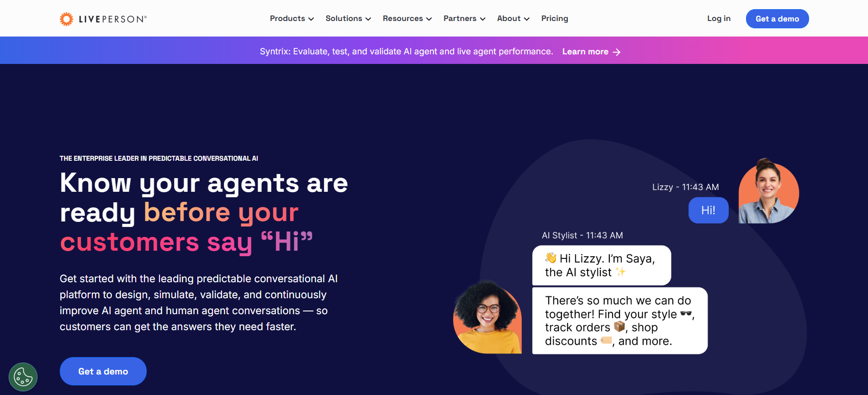This screenshot has width=868, height=395.
Task: Click the 'Hi Lizzy. I'm Saya' chat bubble
Action: coord(602,265)
